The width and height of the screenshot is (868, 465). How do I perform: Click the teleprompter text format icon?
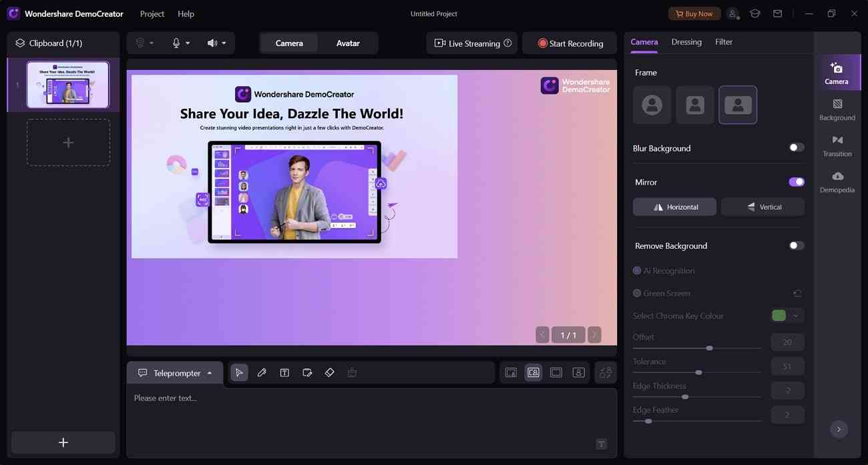601,444
